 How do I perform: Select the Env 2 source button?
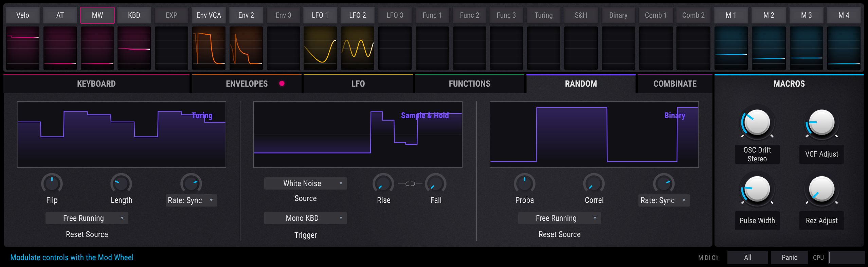pos(246,15)
